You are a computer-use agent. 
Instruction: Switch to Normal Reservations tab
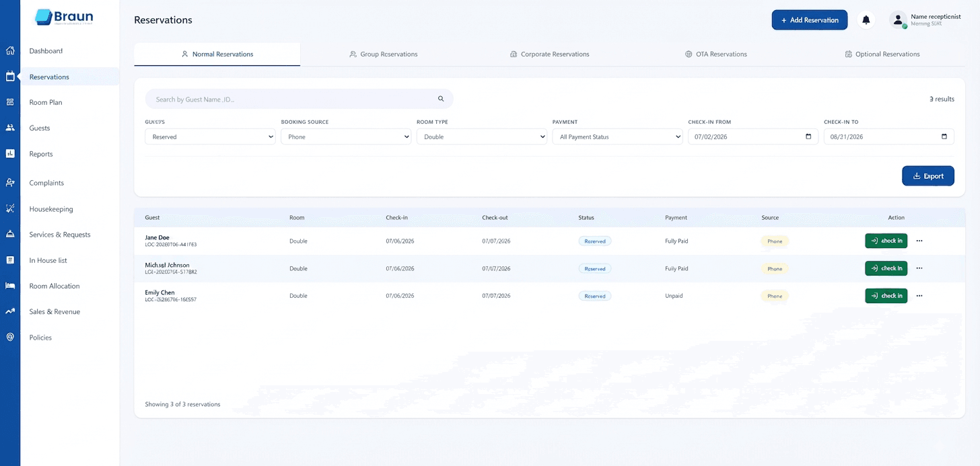(x=217, y=54)
